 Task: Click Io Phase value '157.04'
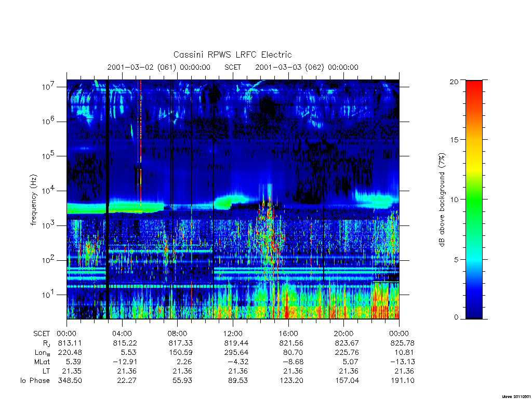(347, 381)
